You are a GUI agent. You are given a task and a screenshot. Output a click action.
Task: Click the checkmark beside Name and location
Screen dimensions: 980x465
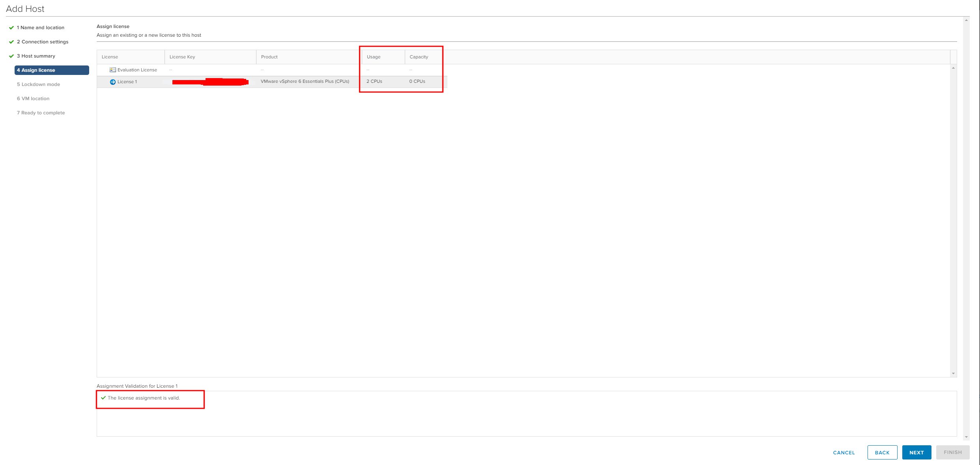point(11,28)
